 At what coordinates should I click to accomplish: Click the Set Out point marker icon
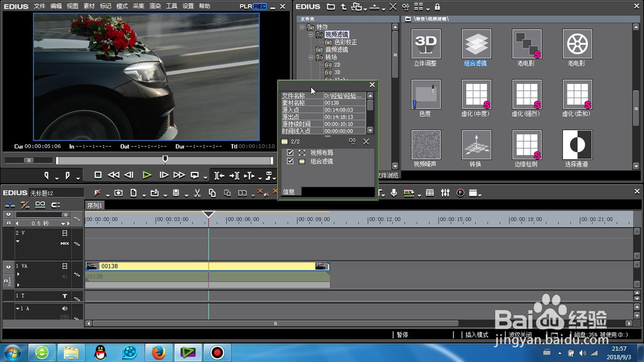point(68,175)
